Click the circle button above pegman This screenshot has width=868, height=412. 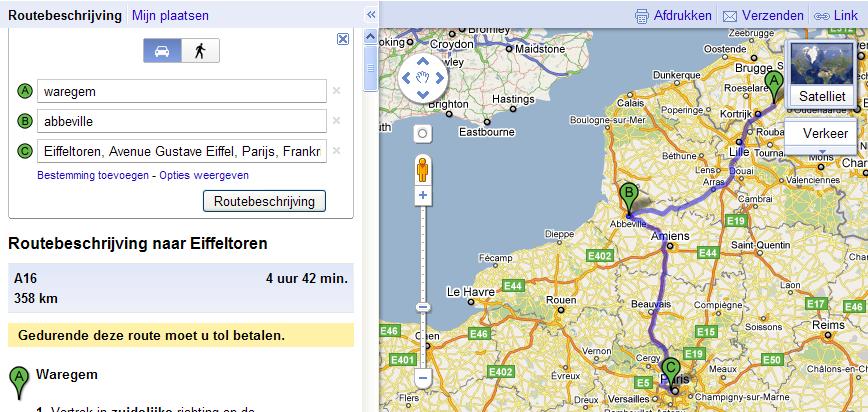423,133
